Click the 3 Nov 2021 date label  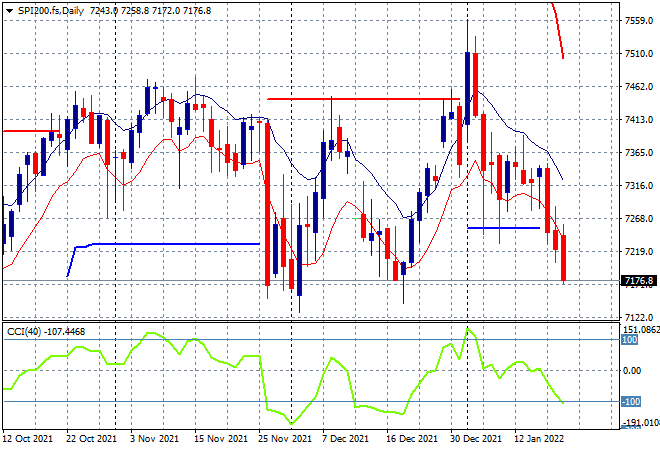(154, 439)
